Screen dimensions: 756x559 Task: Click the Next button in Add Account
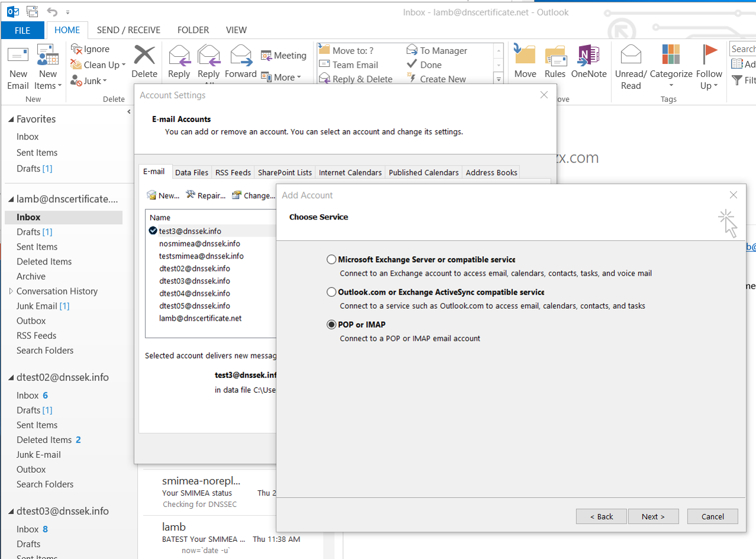pyautogui.click(x=653, y=516)
